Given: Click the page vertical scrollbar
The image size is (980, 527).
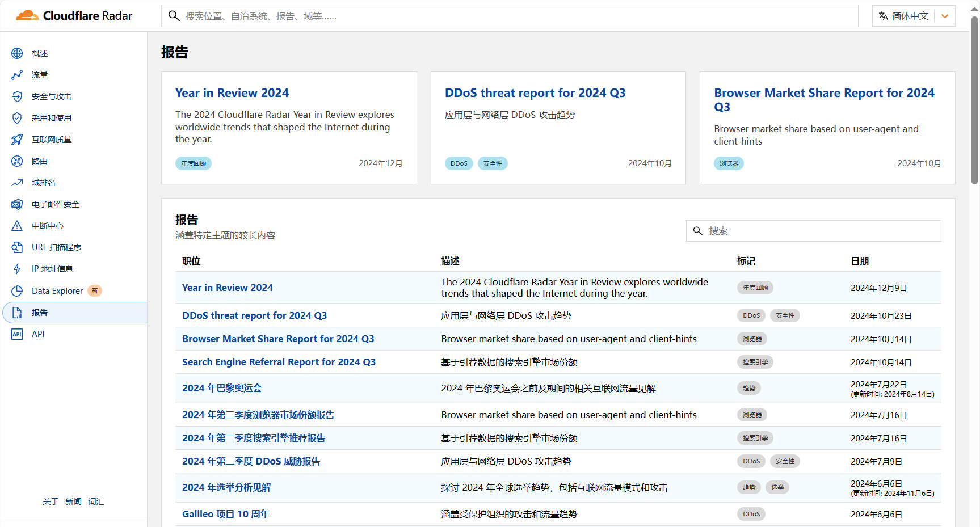Looking at the screenshot, I should (974, 101).
